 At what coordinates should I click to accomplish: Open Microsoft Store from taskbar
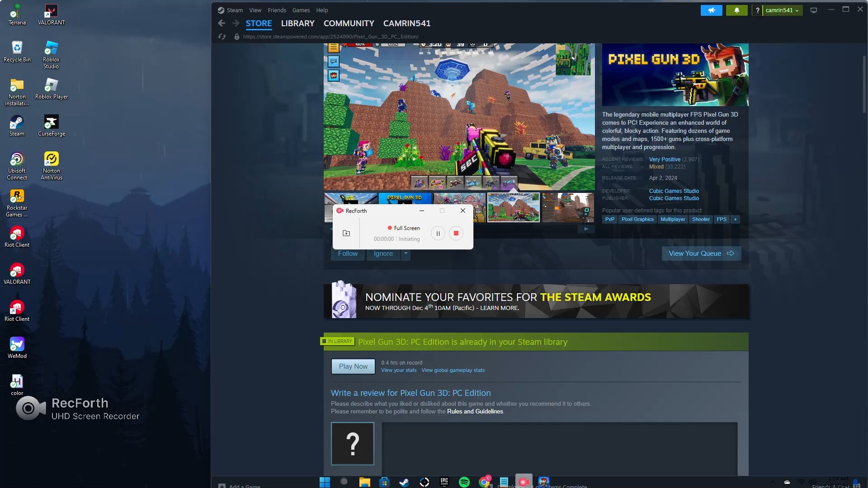pyautogui.click(x=384, y=482)
